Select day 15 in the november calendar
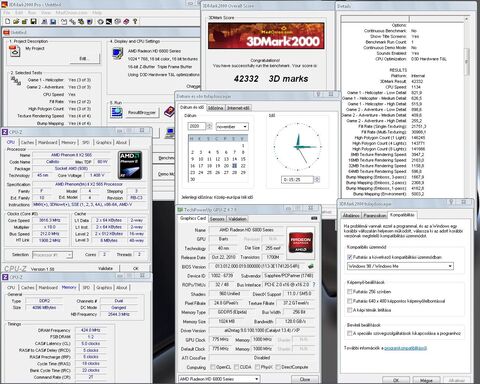This screenshot has height=384, width=480. tap(243, 159)
